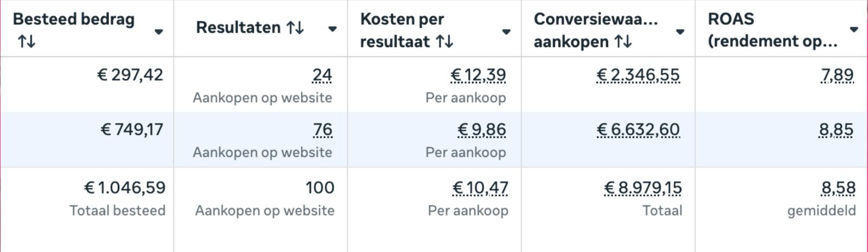The height and width of the screenshot is (252, 868).
Task: Click ROAS value 7,89
Action: [837, 75]
